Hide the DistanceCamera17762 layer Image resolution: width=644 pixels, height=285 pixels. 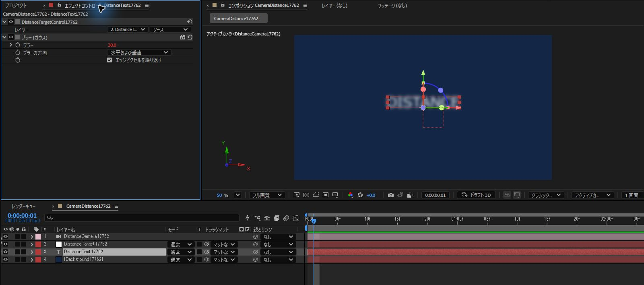(x=5, y=237)
